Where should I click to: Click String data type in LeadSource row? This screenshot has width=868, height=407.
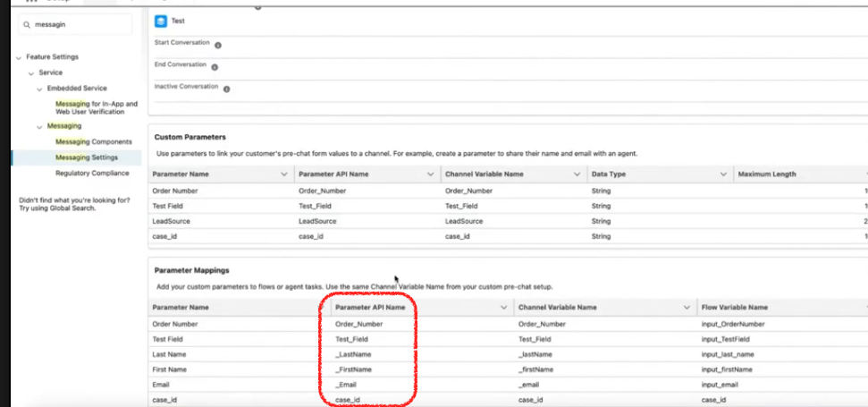[601, 221]
